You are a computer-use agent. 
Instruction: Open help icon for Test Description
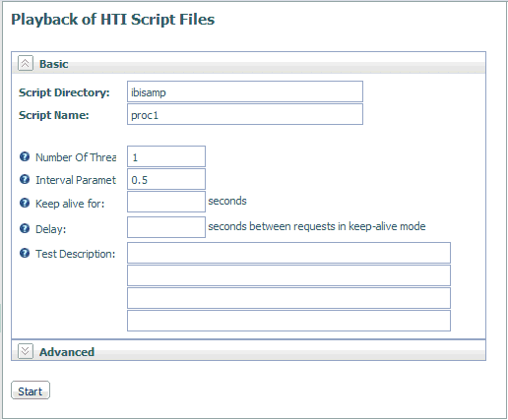click(x=25, y=253)
